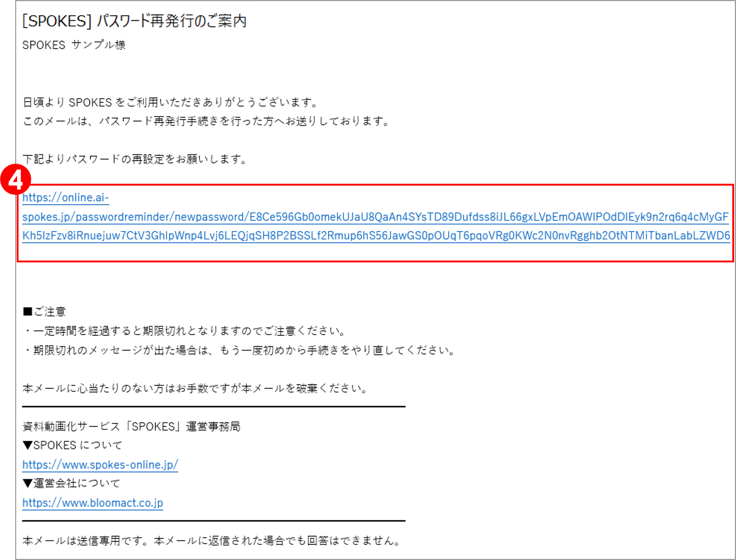This screenshot has height=560, width=736.
Task: Click the footer 本メールは送信専用です
Action: coord(212,541)
